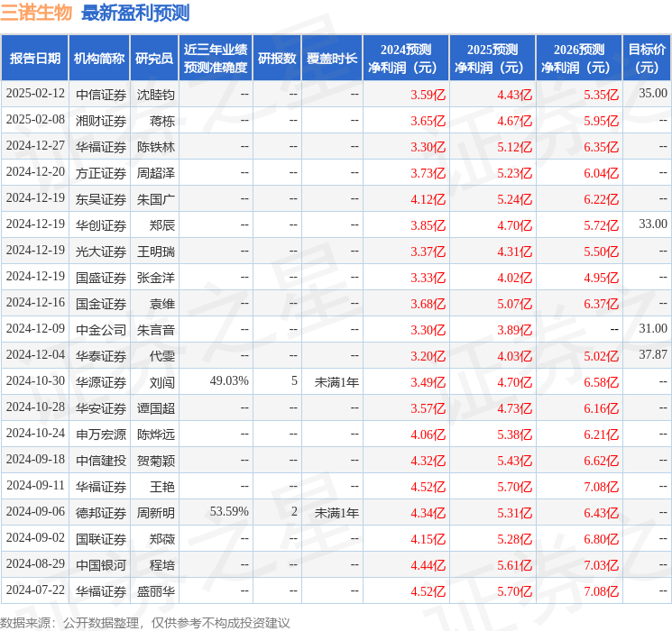Click 光大证券 institution cell
The height and width of the screenshot is (631, 672).
click(101, 251)
